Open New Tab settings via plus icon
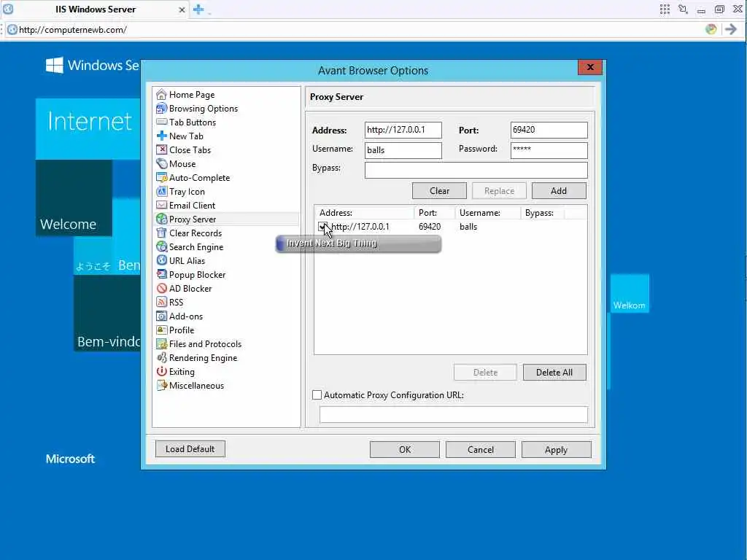Screen dimensions: 747x560 (x=161, y=136)
